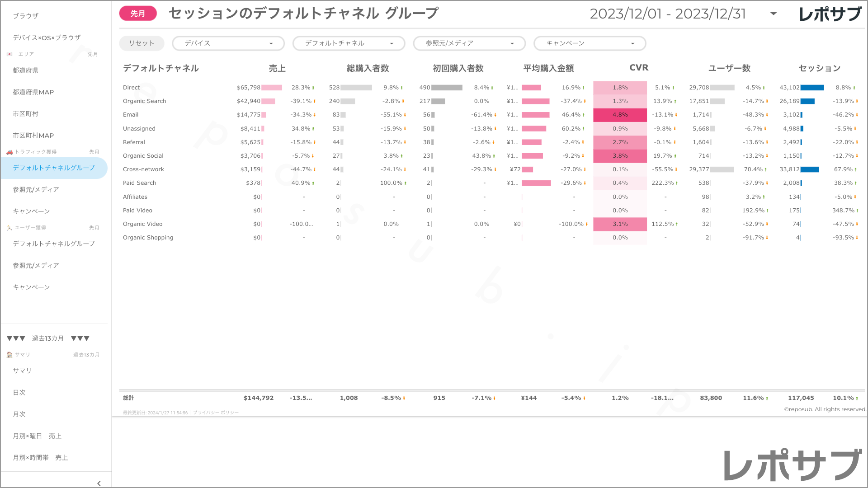Click the up arrow beside Direct 28.3% sales
Image resolution: width=868 pixels, height=488 pixels.
tap(313, 88)
